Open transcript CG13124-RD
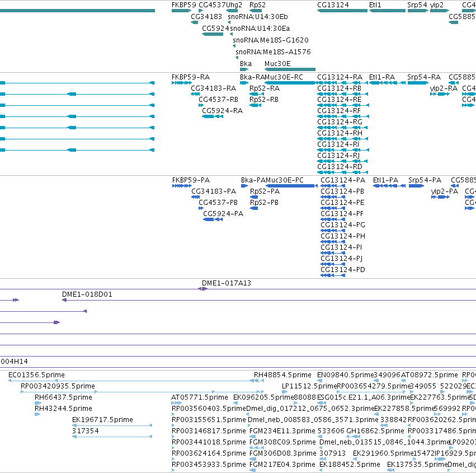 [343, 172]
